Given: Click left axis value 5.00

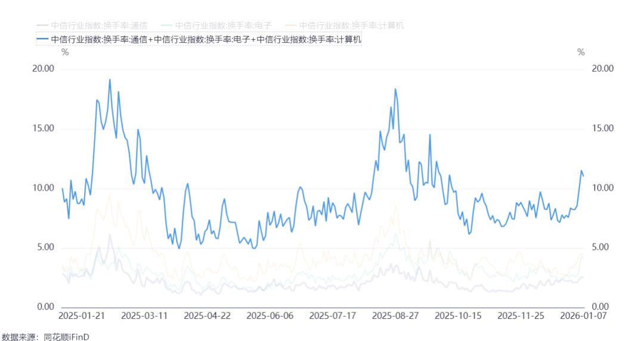Looking at the screenshot, I should (45, 247).
